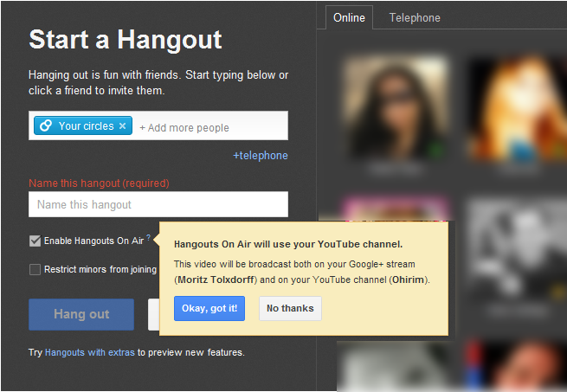Click the red Name this hangout (required) label
The image size is (567, 392).
(x=99, y=183)
